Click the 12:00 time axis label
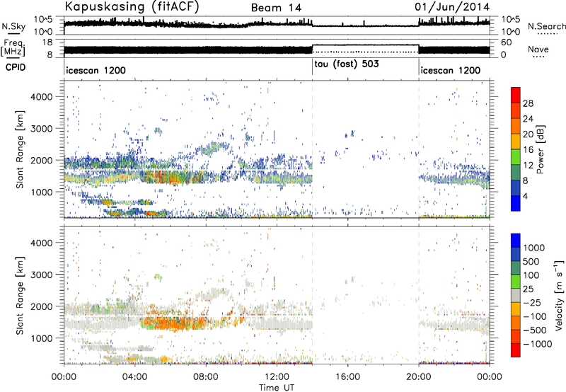 [277, 377]
